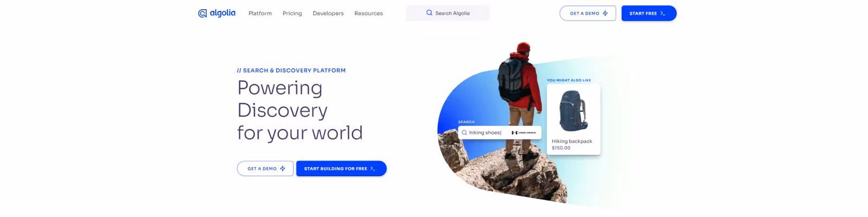Click the Powering Discovery headline
This screenshot has height=217, width=868.
click(x=300, y=110)
